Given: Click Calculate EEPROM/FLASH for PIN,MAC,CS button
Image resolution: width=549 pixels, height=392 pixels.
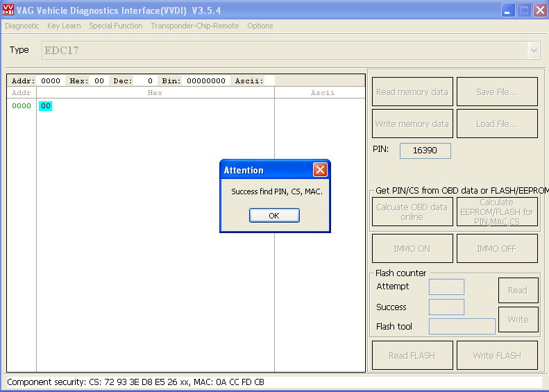Looking at the screenshot, I should [x=497, y=212].
